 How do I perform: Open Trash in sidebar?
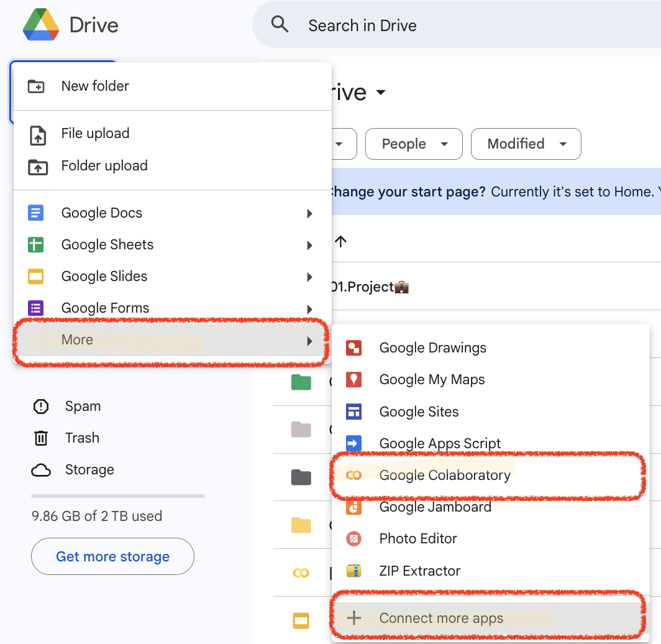pyautogui.click(x=82, y=438)
